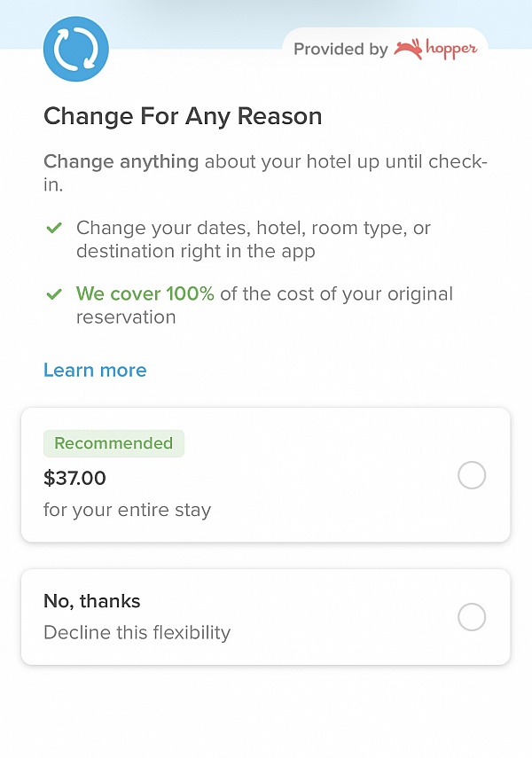
Task: Choose the Recommended plan's circular selector
Action: pyautogui.click(x=472, y=475)
